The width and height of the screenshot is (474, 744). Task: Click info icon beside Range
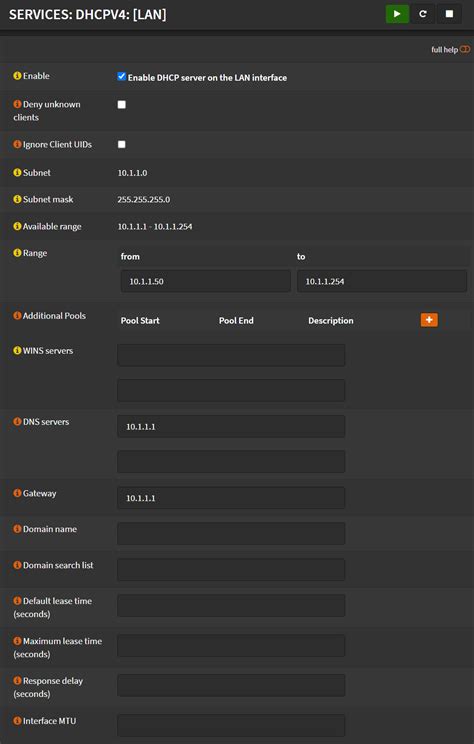[17, 253]
